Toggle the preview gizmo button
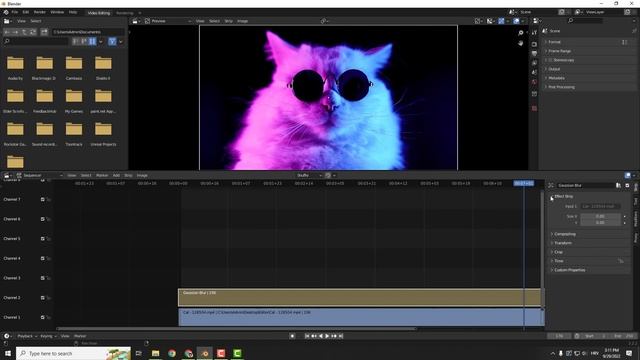 coord(501,21)
